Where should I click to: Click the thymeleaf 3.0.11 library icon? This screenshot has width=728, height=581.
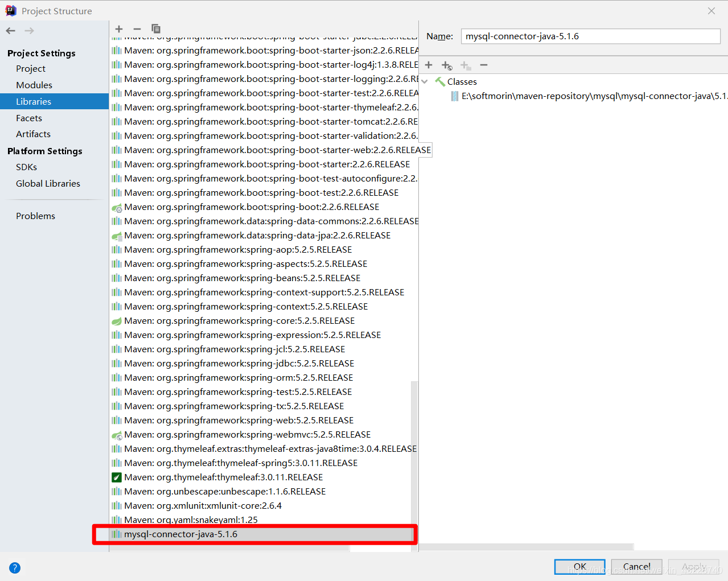tap(117, 477)
